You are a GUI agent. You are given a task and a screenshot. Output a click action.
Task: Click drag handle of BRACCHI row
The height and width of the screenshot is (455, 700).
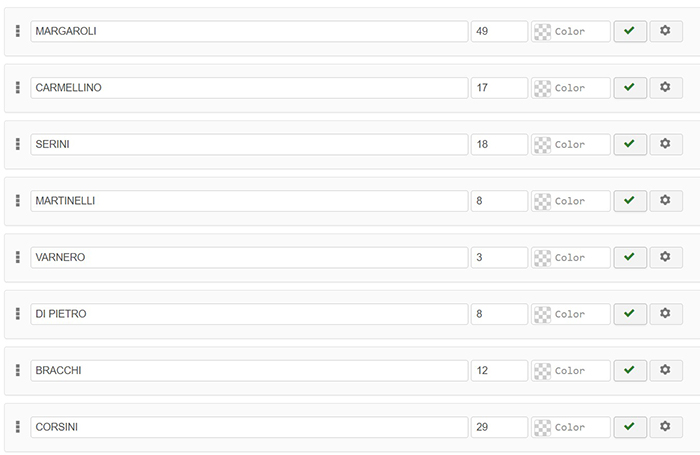pos(18,371)
